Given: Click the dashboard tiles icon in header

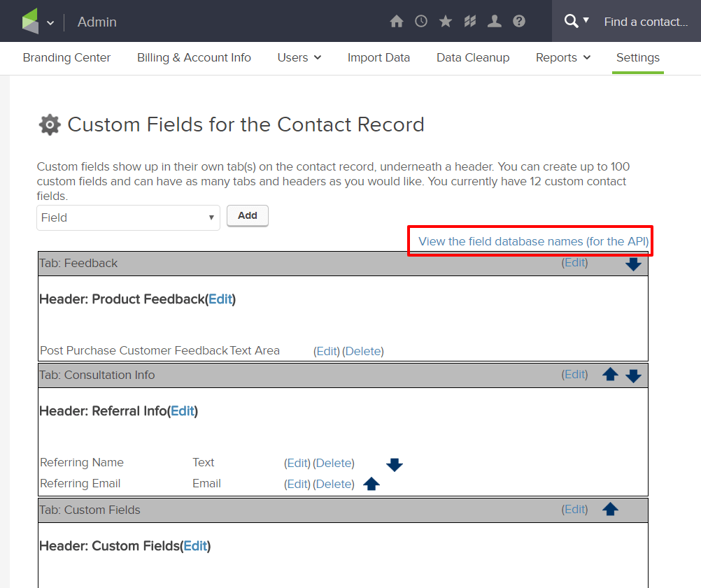Looking at the screenshot, I should (x=470, y=21).
